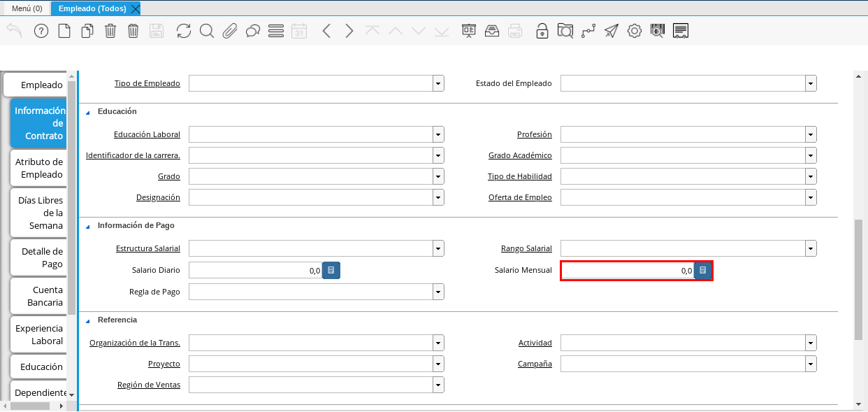The image size is (868, 412).
Task: Open Rango Salarial dropdown
Action: [811, 248]
